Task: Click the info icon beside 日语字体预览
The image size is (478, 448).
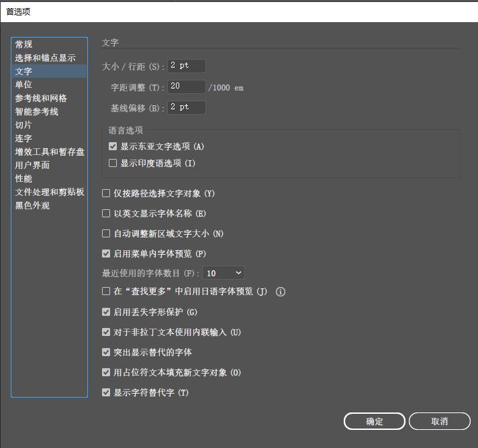Action: tap(281, 292)
